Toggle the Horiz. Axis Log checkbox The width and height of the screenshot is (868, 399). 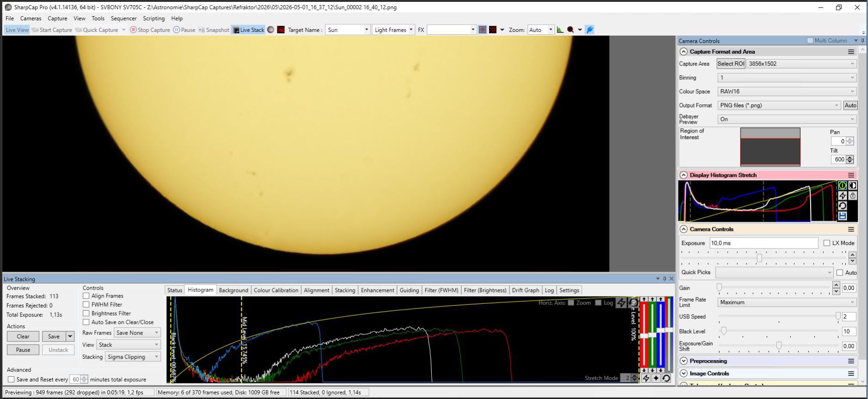pyautogui.click(x=598, y=303)
